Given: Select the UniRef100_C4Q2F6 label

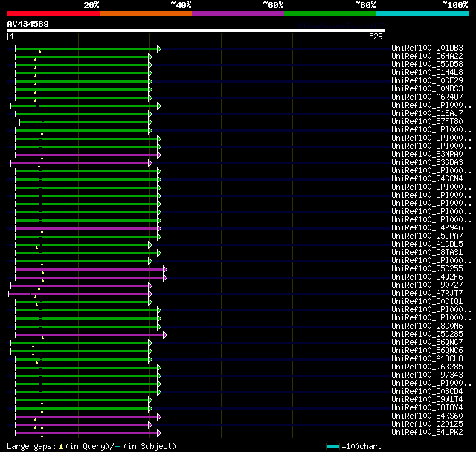Looking at the screenshot, I should coord(427,277).
